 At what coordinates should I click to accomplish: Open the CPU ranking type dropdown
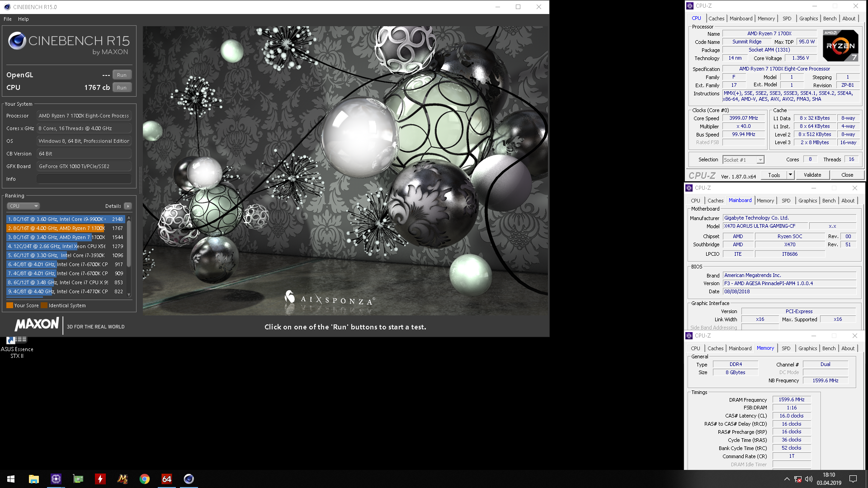(x=23, y=206)
